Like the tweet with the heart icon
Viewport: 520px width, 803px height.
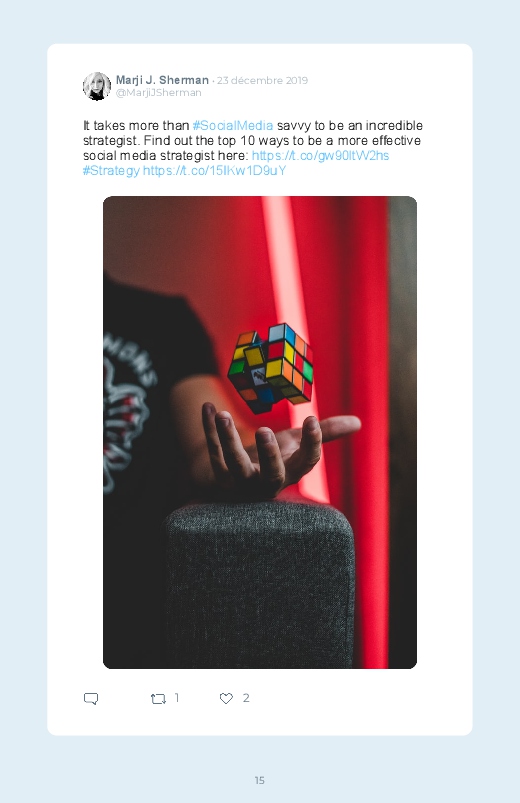(226, 698)
